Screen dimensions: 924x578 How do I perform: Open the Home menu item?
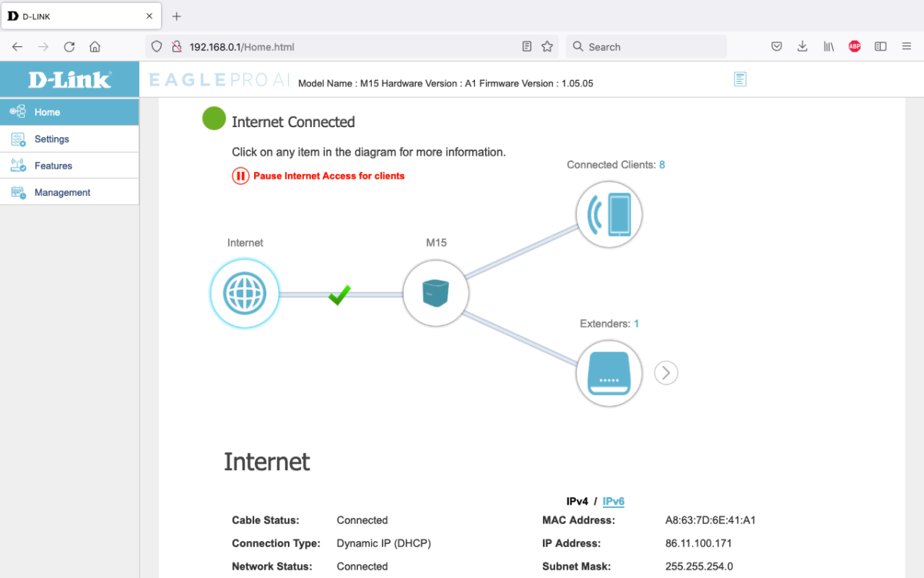click(x=69, y=112)
